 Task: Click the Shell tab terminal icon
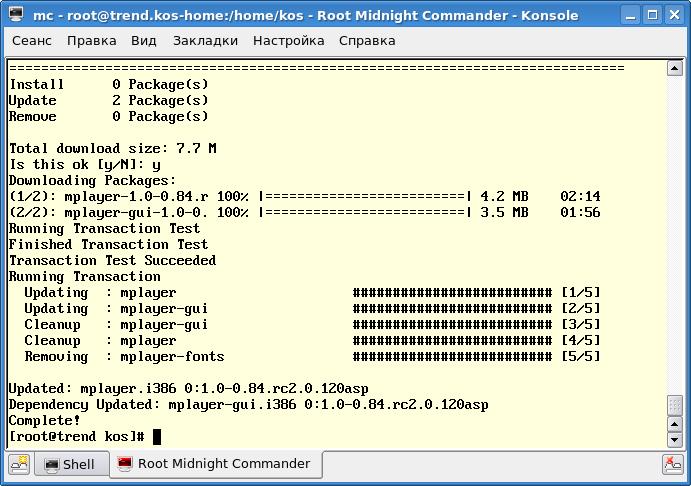pos(52,464)
